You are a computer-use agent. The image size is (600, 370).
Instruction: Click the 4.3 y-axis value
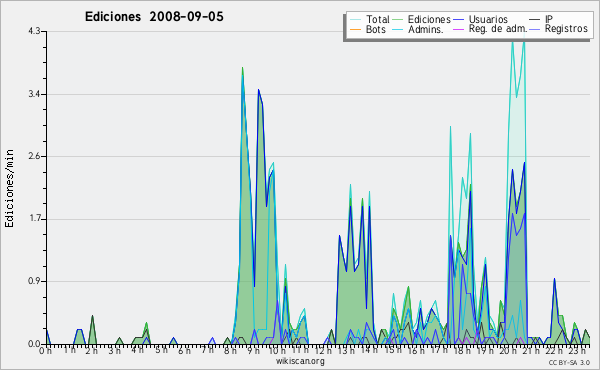coord(34,31)
